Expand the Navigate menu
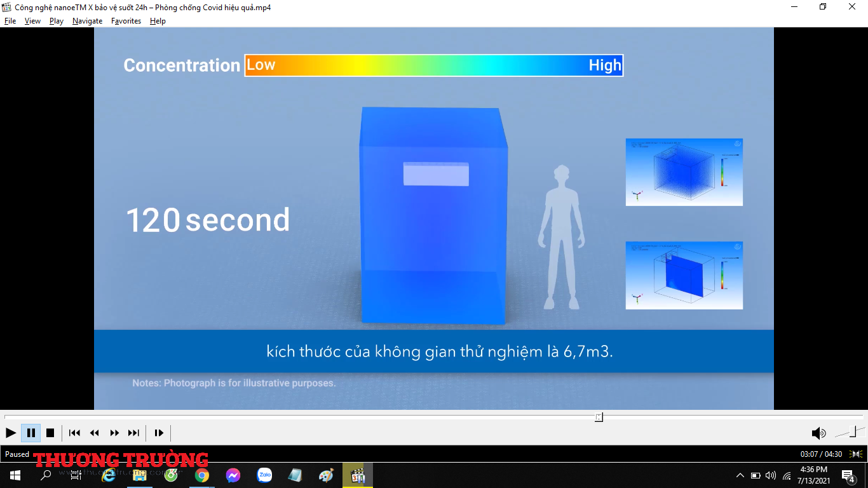 87,21
